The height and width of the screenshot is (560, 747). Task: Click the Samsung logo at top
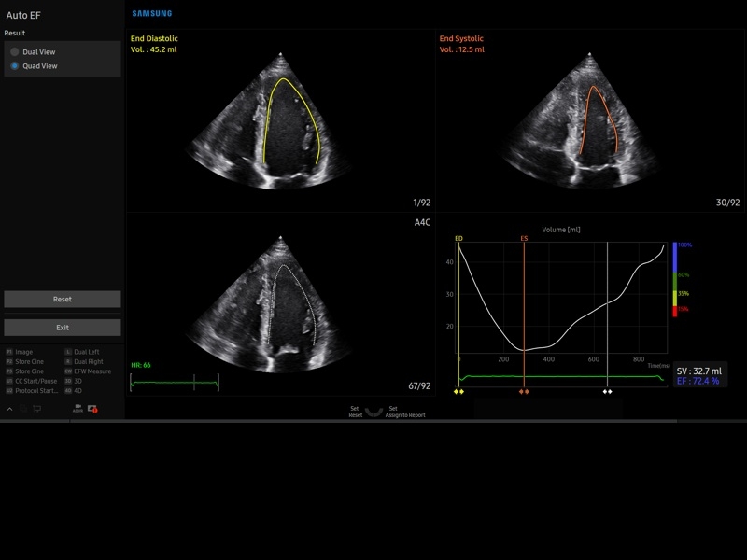click(151, 14)
